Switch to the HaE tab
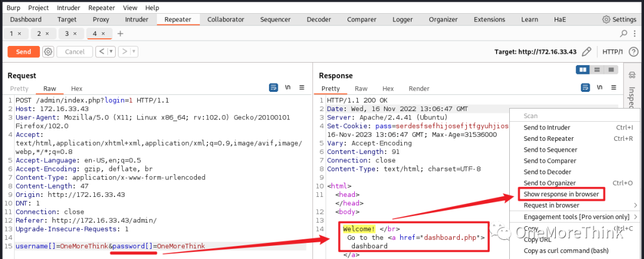This screenshot has height=259, width=644. click(559, 19)
